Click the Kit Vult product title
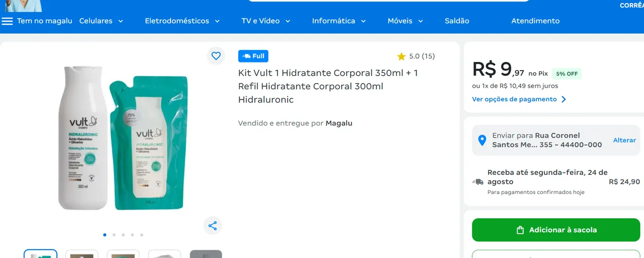Viewport: 644px width, 258px height. [328, 86]
